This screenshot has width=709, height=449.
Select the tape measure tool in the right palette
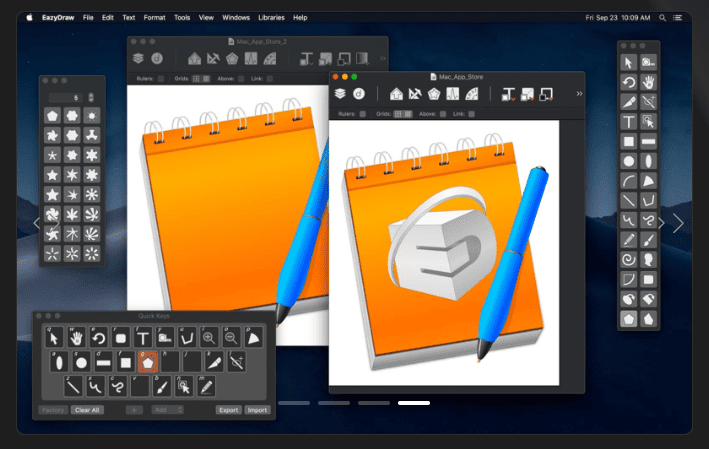click(x=648, y=62)
